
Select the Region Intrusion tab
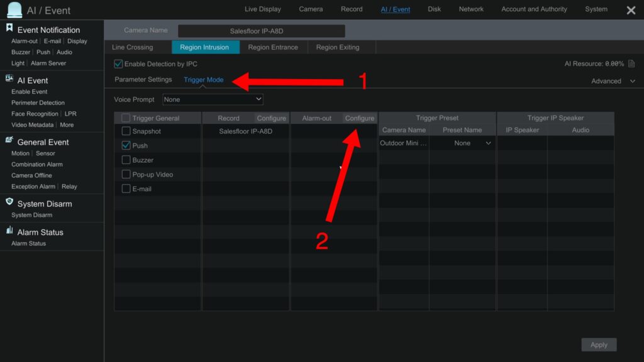(x=204, y=47)
